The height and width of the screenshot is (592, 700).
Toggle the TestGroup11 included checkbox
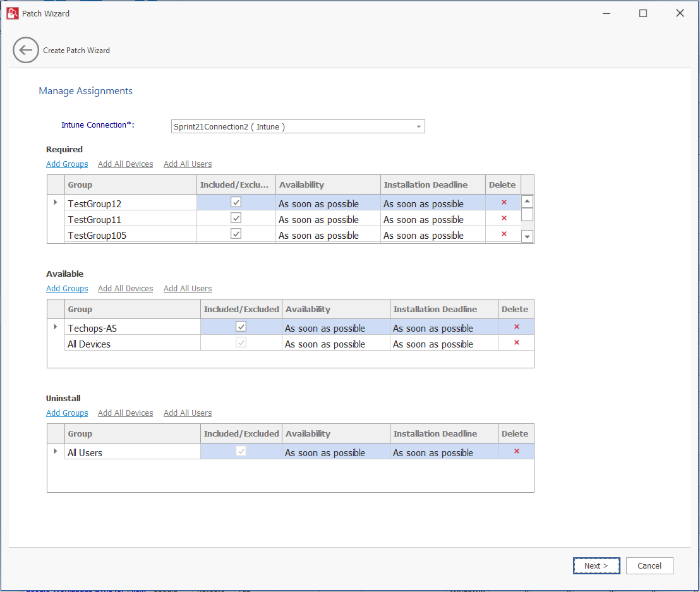(x=236, y=218)
